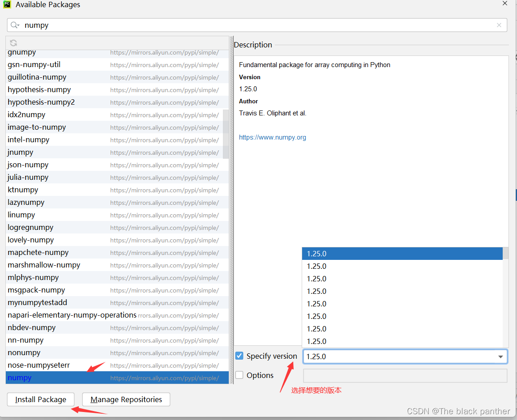Expand the version combo box arrow
The image size is (517, 420).
[500, 357]
